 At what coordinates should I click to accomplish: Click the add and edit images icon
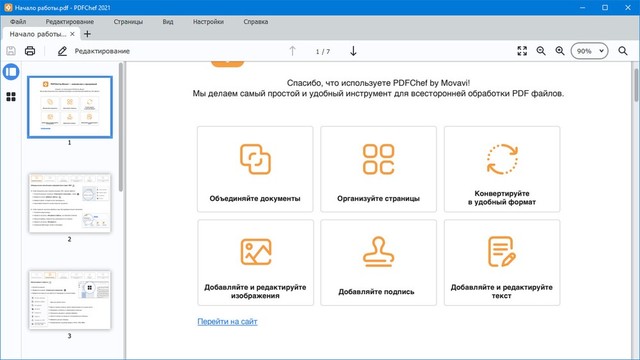(256, 252)
